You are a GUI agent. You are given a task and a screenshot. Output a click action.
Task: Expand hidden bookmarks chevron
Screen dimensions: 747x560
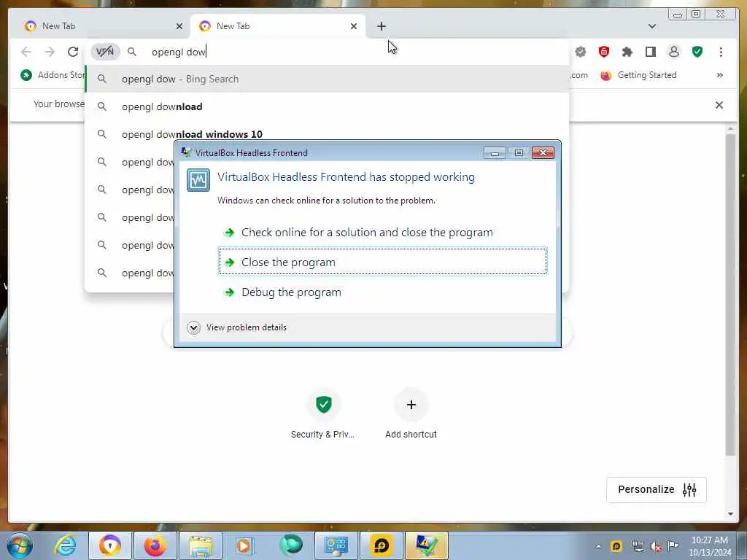point(719,75)
